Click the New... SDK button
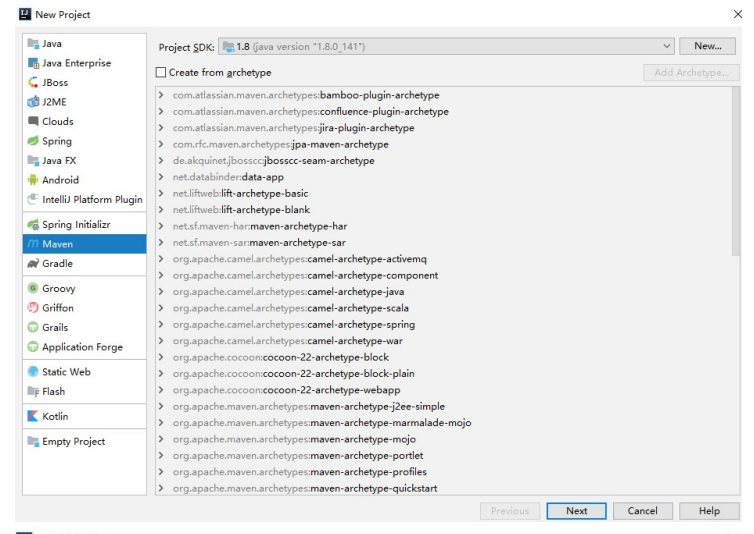This screenshot has width=754, height=534. pos(707,46)
